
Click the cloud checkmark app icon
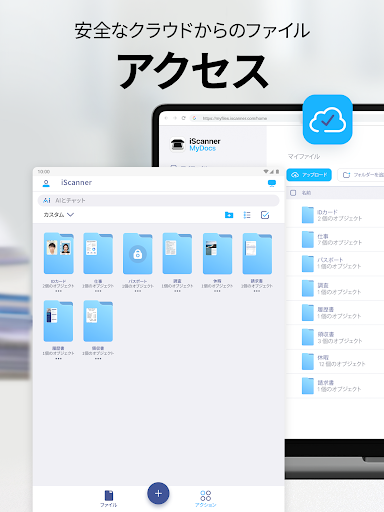pyautogui.click(x=328, y=120)
